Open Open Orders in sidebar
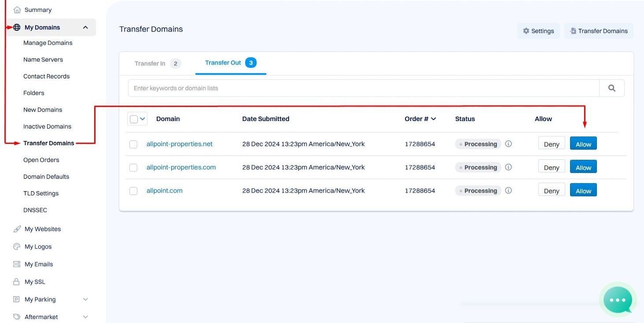 [x=41, y=160]
